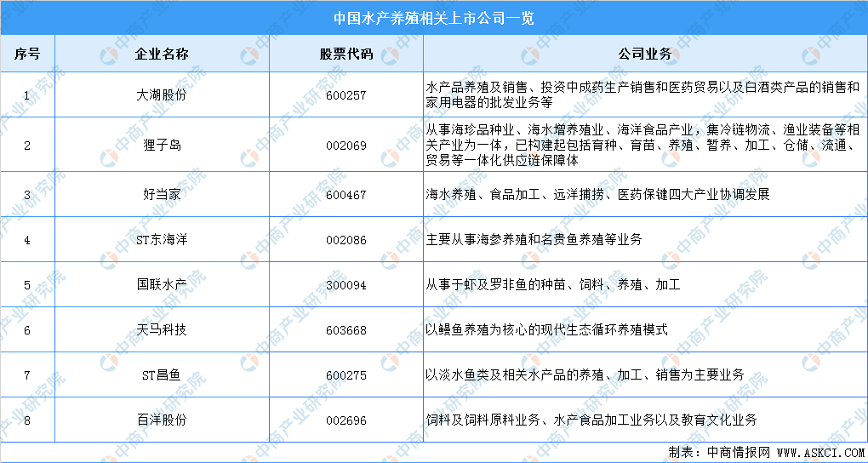868x463 pixels.
Task: Click the source credit 制表：中商情报网 WWW.ASKCI.COM
Action: tap(766, 453)
